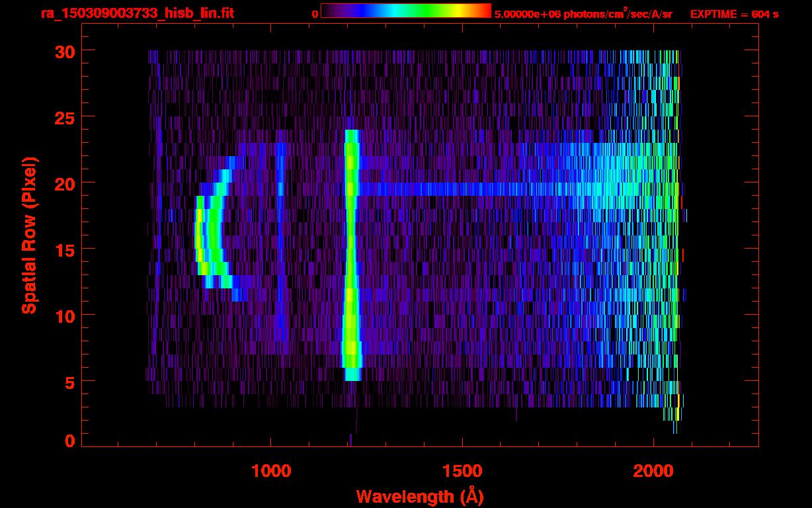
Task: Click the x-axis tick label 2000
Action: pos(653,471)
